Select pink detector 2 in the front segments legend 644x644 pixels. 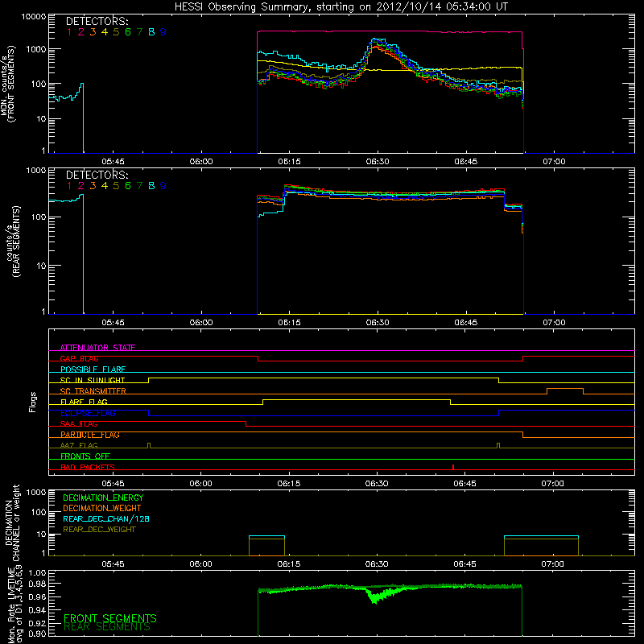pyautogui.click(x=81, y=32)
